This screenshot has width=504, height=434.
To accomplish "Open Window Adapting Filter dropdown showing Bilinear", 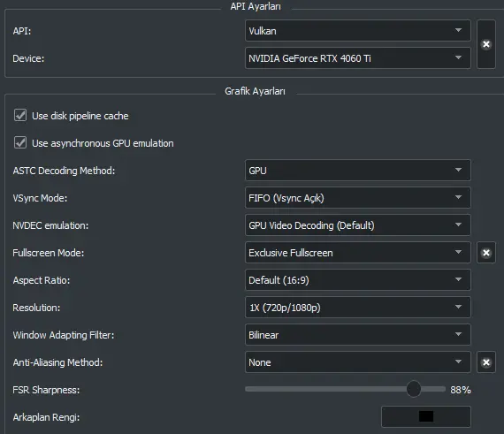I will 358,335.
